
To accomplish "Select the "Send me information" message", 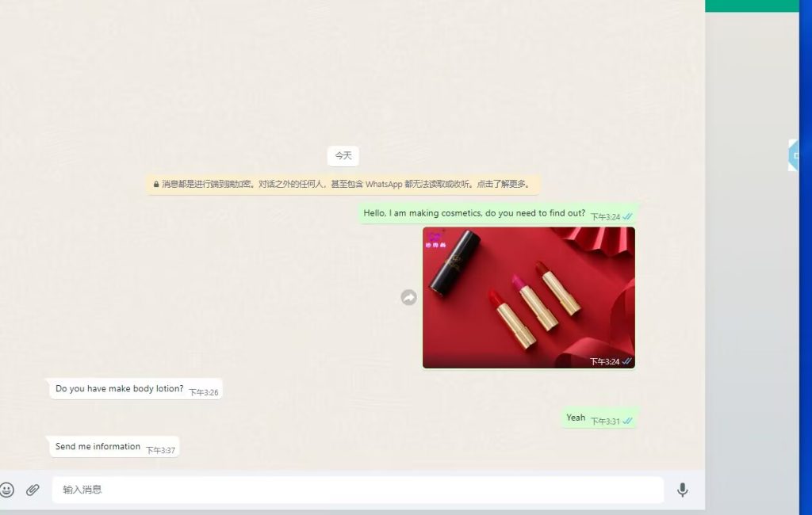I will coord(98,447).
